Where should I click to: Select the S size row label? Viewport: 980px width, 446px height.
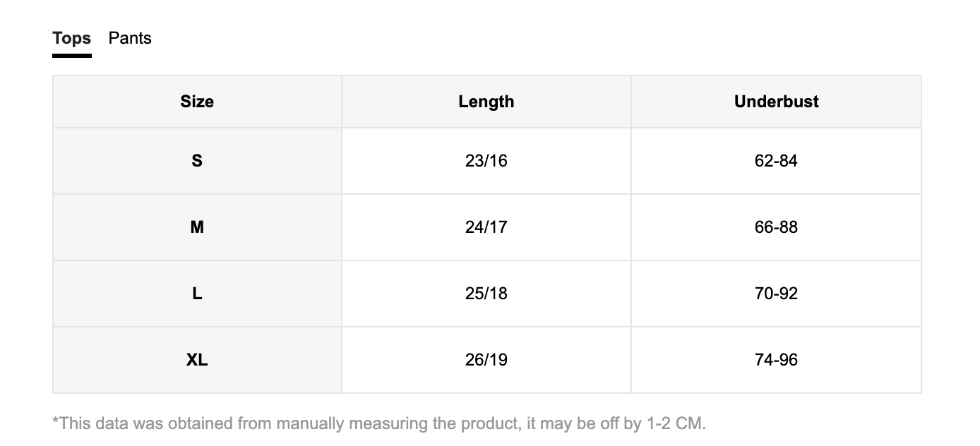[197, 161]
